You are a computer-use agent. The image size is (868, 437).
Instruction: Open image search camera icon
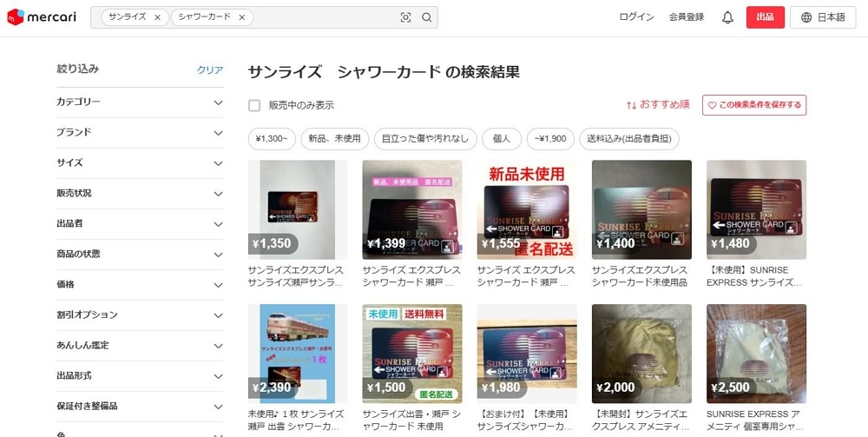coord(405,17)
